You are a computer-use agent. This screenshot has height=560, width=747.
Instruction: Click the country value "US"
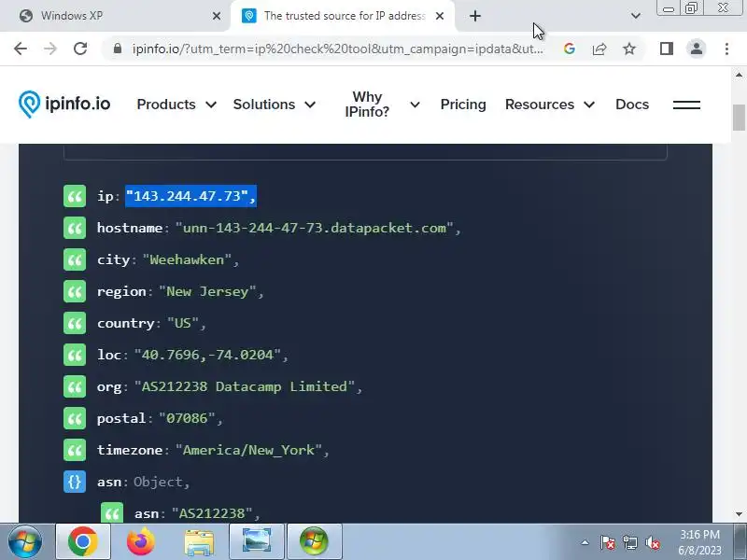click(182, 323)
